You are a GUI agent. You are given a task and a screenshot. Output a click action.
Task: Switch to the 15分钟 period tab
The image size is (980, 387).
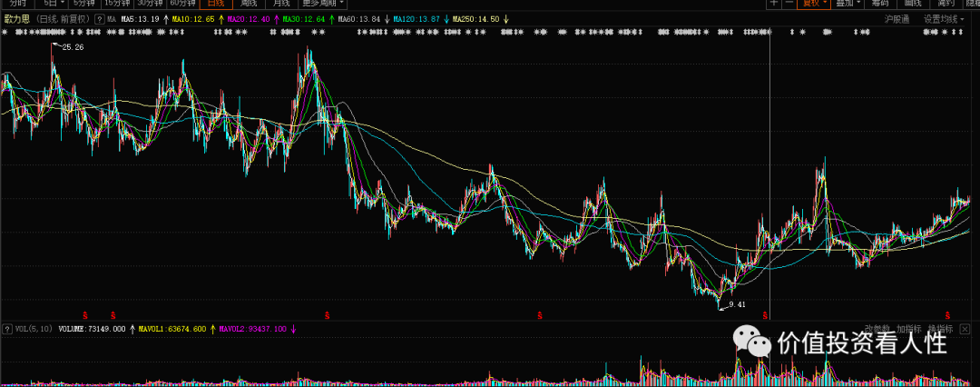click(118, 3)
